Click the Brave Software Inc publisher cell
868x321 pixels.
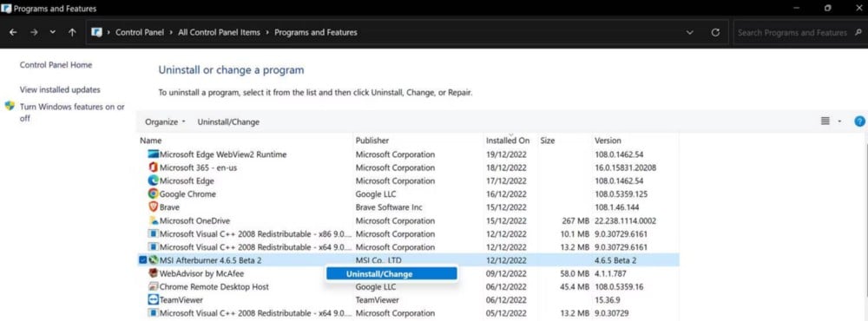click(x=389, y=207)
